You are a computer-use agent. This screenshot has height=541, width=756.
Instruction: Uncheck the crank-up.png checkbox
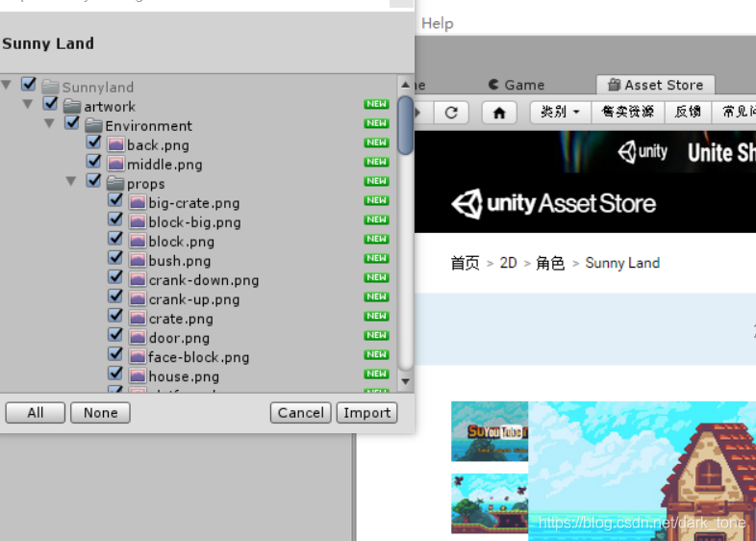pyautogui.click(x=115, y=296)
